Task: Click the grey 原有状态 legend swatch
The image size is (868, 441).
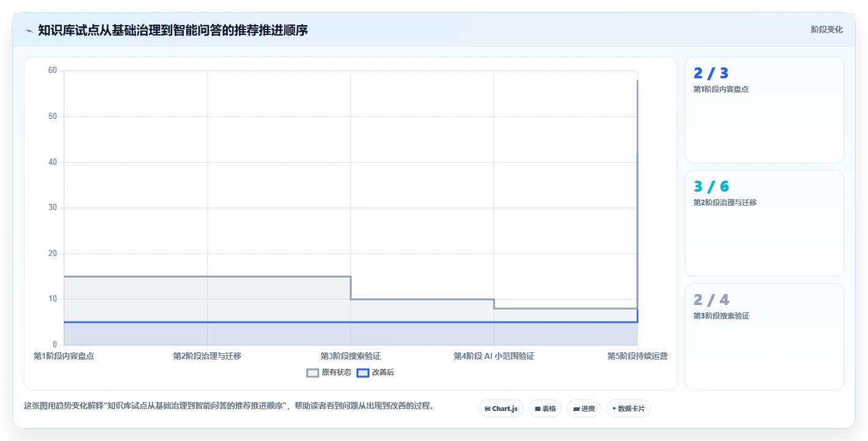Action: coord(312,372)
